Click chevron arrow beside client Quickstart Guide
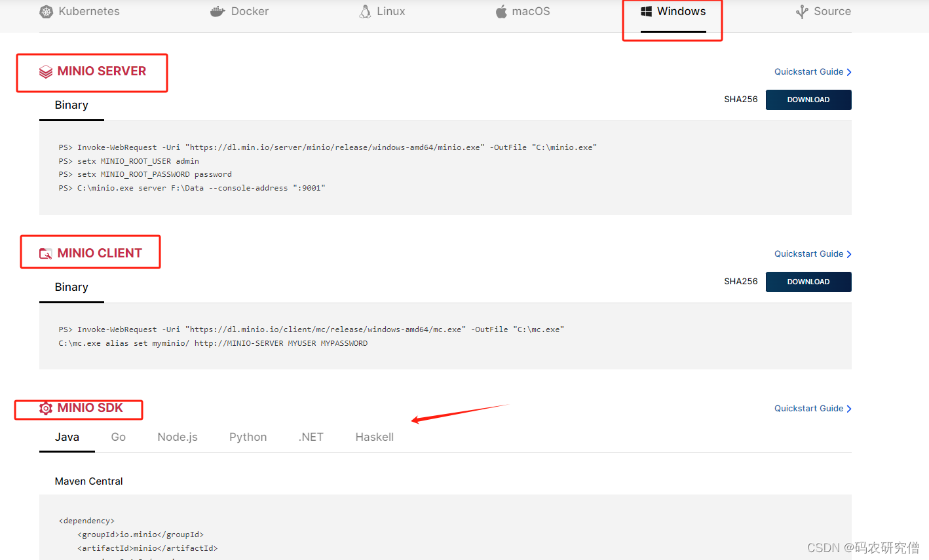929x560 pixels. pos(849,254)
